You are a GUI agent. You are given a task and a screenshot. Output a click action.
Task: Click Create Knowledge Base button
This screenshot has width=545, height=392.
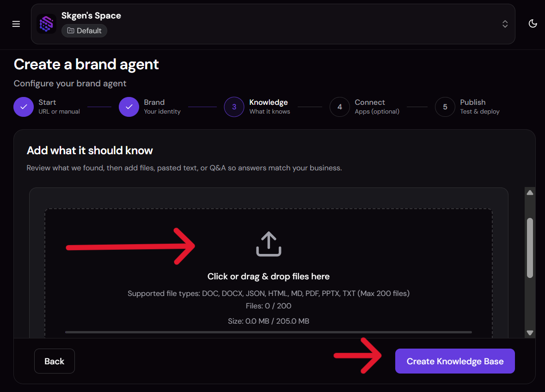455,361
